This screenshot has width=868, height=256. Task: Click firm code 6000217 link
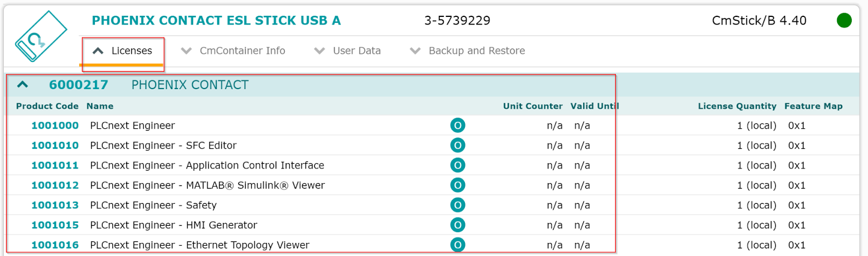tap(79, 85)
